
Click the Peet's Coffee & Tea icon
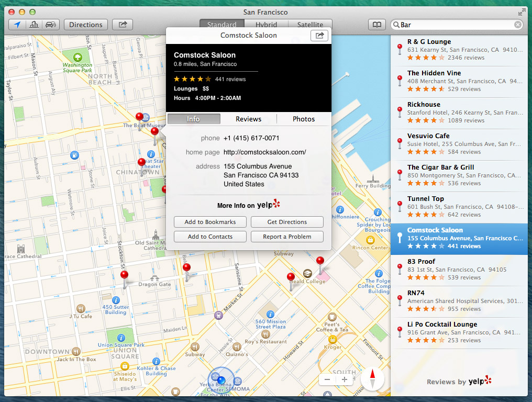click(332, 317)
